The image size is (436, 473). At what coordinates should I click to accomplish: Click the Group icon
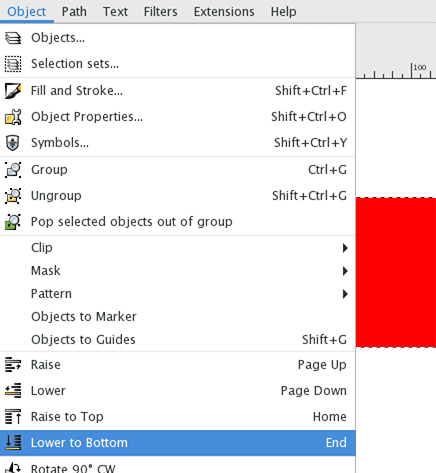point(13,170)
